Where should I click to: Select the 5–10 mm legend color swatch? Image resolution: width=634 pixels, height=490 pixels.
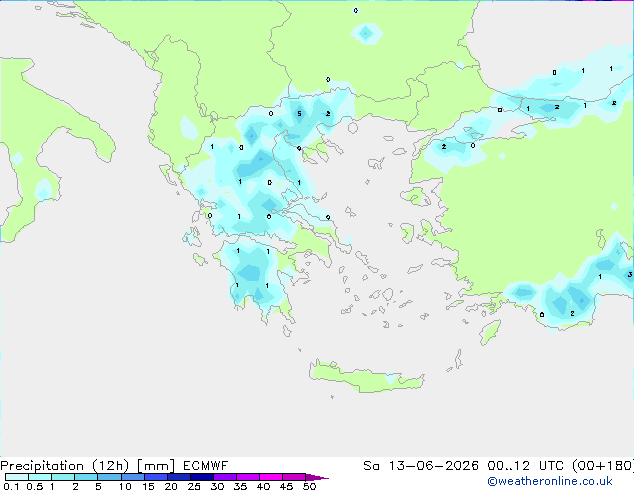pos(109,477)
